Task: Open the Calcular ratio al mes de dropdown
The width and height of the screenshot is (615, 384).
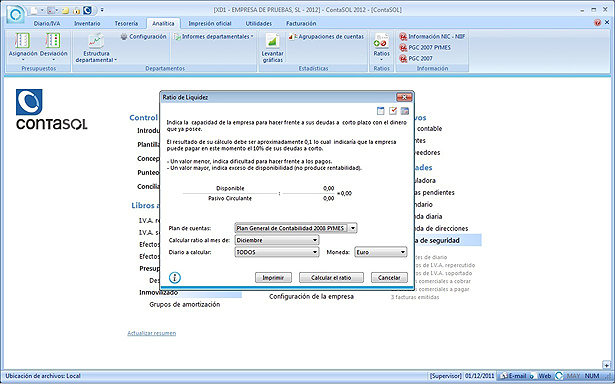Action: pos(315,240)
